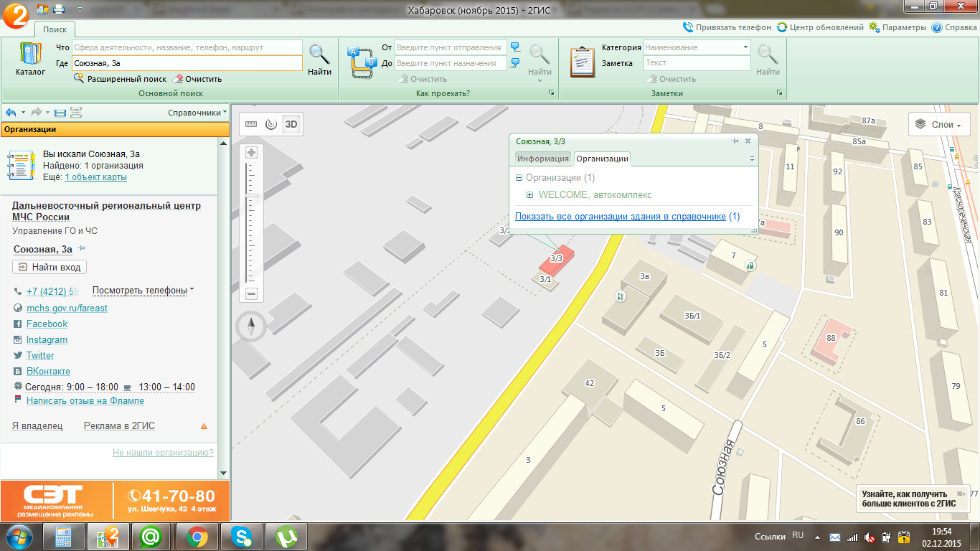
Task: Click the compass icon on the map
Action: 251,327
